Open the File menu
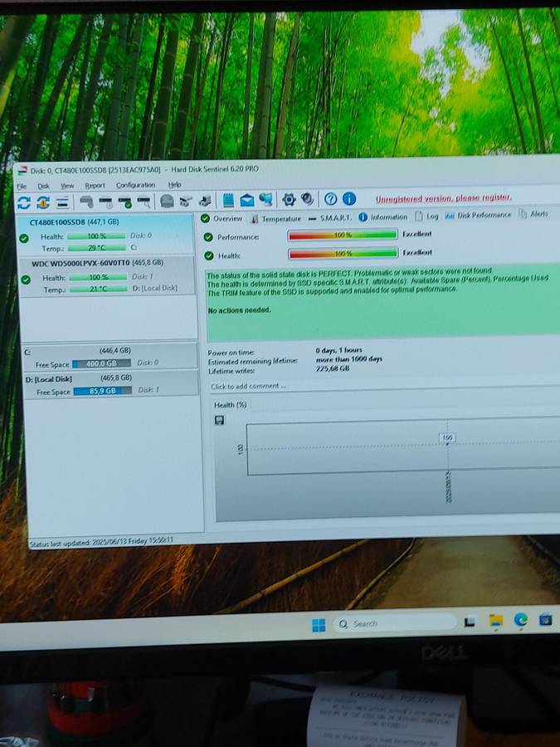Screen dimensions: 560x747 click(22, 186)
